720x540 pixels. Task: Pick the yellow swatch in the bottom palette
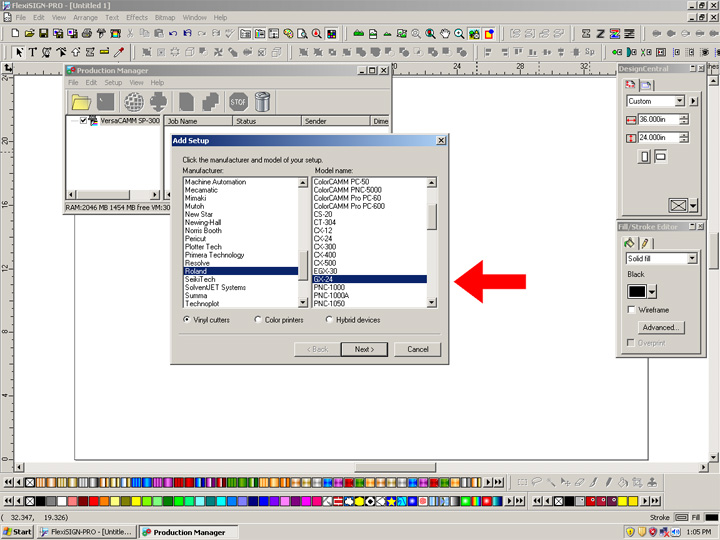136,501
